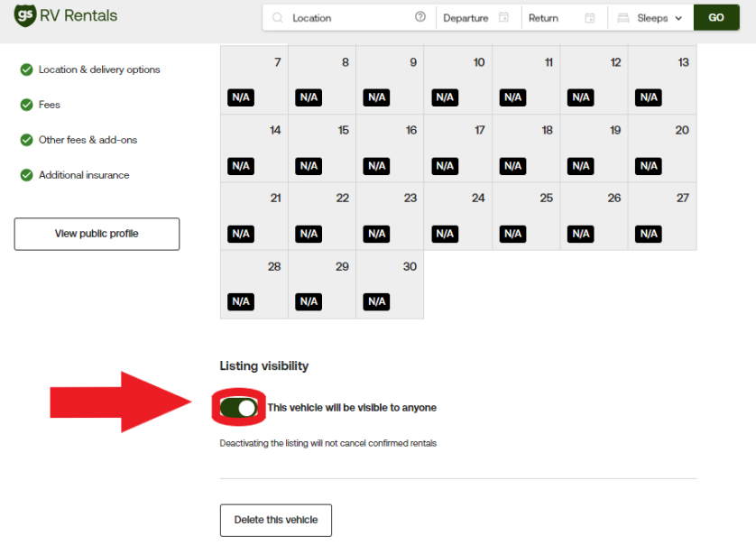
Task: Click the Sleeps bed icon
Action: [623, 18]
